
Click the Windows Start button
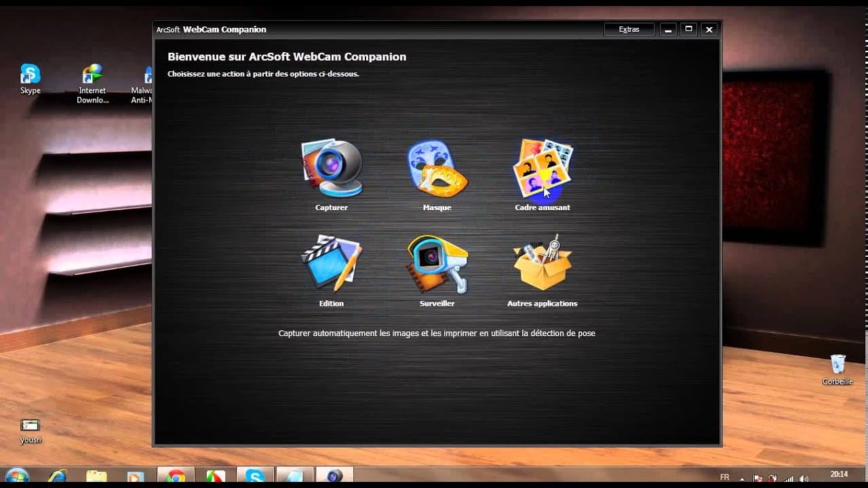point(18,476)
